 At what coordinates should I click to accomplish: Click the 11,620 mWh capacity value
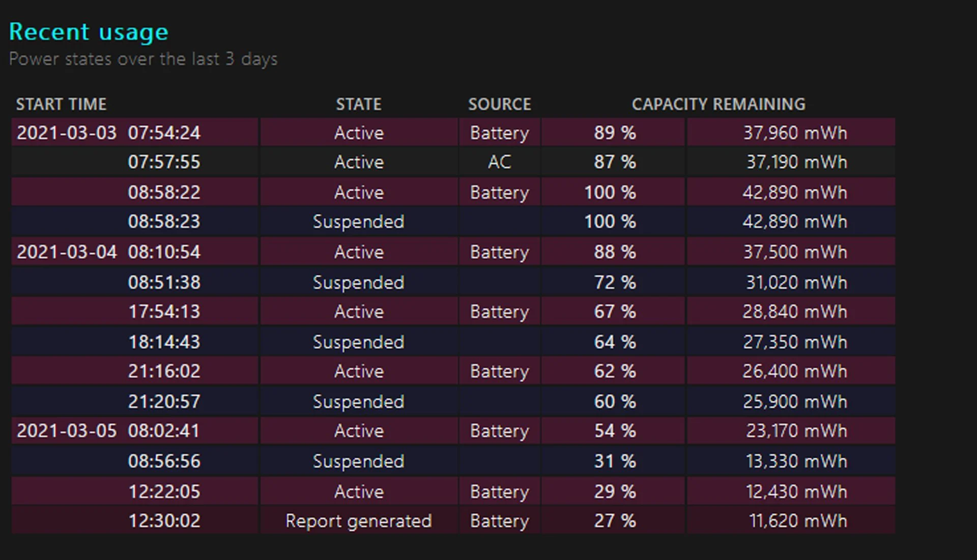[797, 521]
